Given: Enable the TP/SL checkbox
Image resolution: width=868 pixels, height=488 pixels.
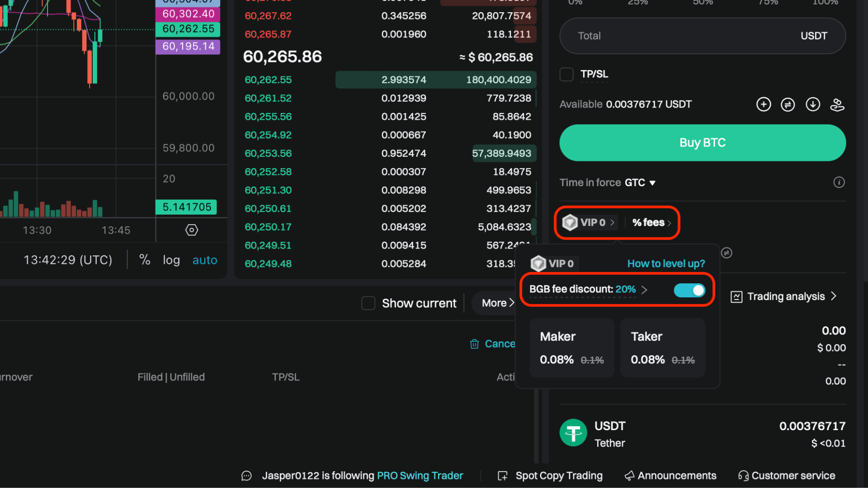Looking at the screenshot, I should (566, 74).
